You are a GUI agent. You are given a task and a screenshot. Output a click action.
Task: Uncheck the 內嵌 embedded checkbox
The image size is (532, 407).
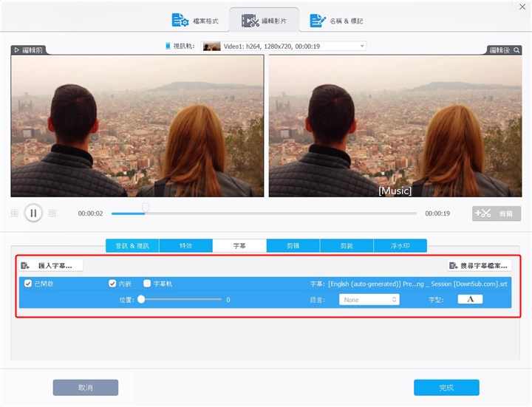[x=112, y=284]
